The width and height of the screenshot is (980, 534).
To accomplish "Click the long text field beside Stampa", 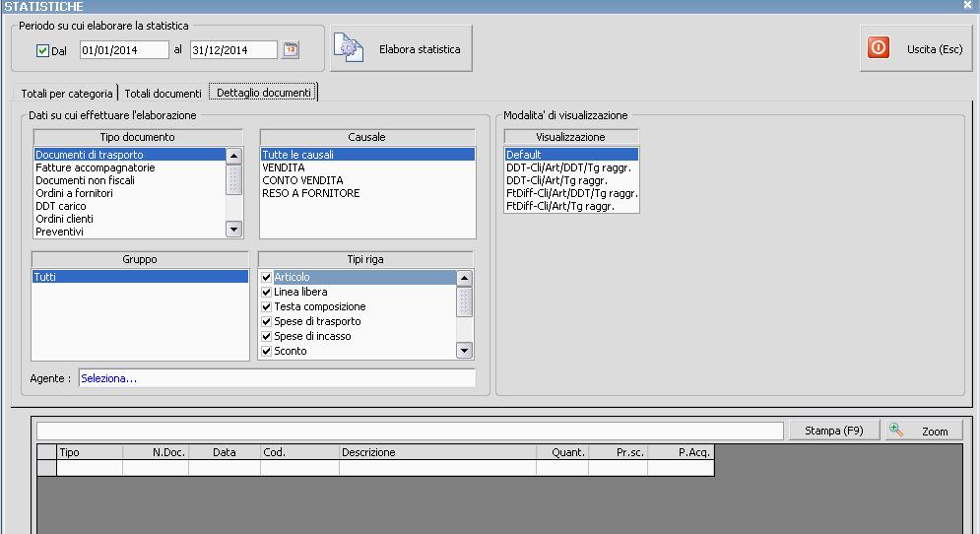I will (410, 431).
